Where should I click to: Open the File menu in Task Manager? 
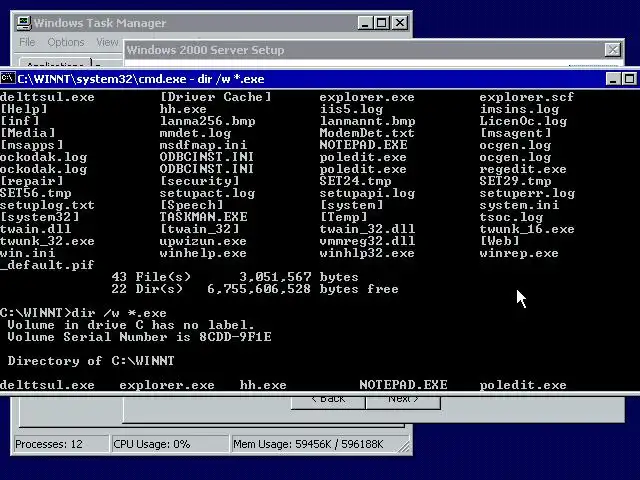[27, 42]
